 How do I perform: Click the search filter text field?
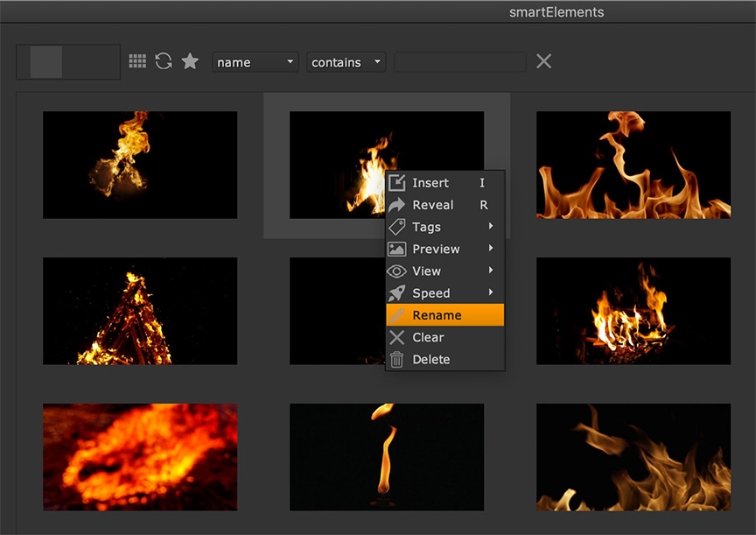point(459,62)
